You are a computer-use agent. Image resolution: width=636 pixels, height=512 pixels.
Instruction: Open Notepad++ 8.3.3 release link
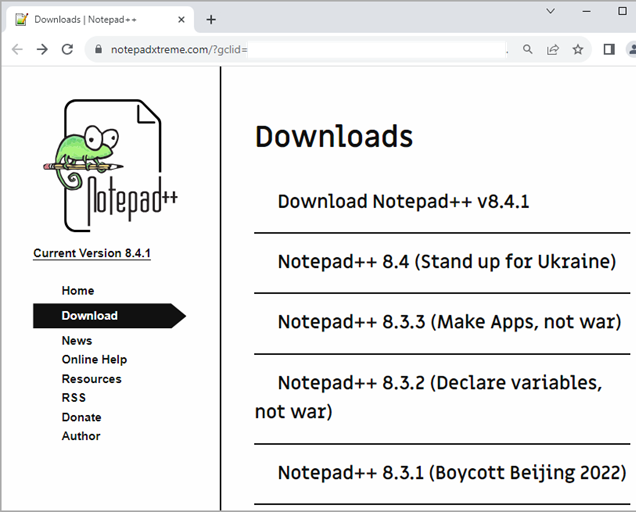(449, 322)
